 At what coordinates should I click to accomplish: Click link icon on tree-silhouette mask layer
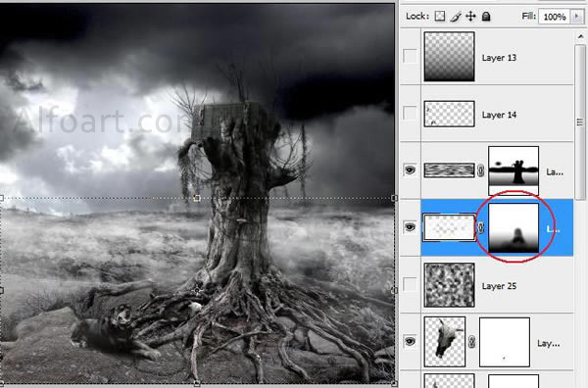coord(481,170)
